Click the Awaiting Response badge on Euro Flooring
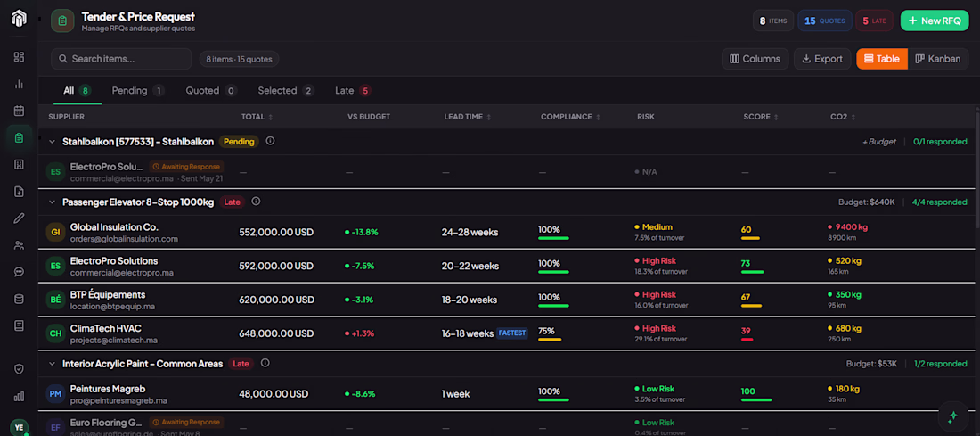The image size is (980, 436). click(186, 422)
